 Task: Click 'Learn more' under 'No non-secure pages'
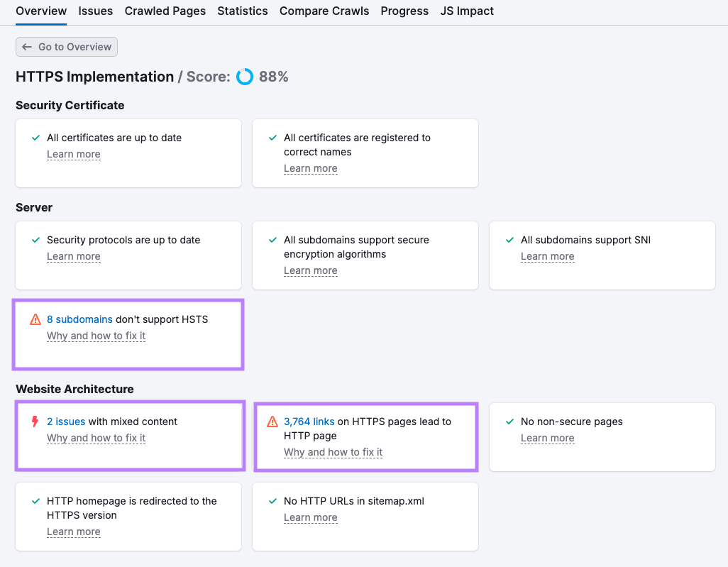(547, 438)
